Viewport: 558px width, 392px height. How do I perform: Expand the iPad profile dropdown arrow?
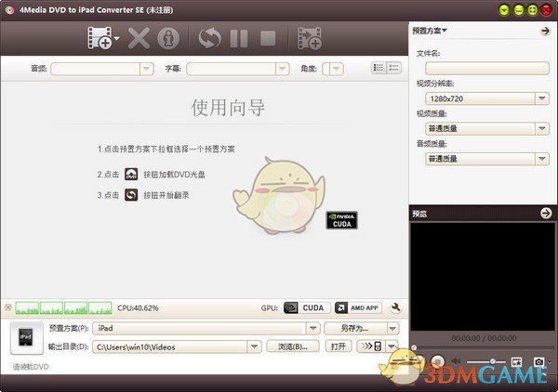click(312, 329)
